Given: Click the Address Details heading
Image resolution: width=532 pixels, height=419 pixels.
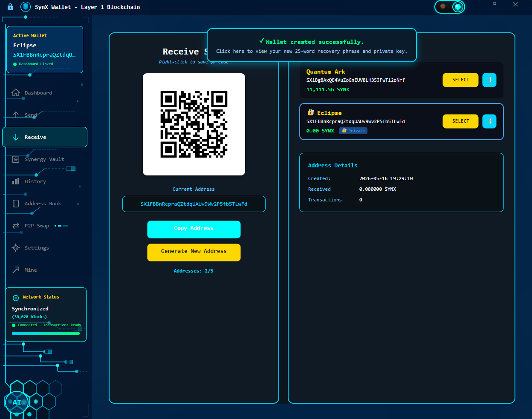Looking at the screenshot, I should pyautogui.click(x=332, y=166).
